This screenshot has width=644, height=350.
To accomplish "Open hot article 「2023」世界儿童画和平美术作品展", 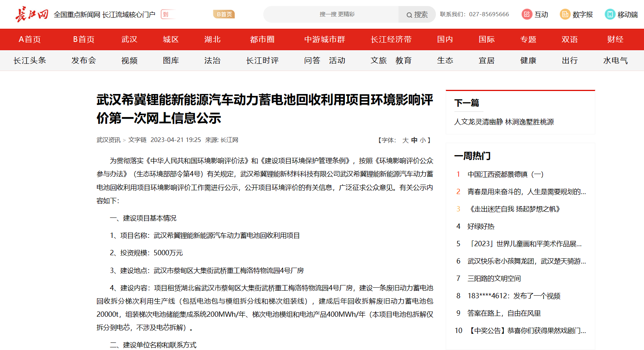I will click(524, 244).
